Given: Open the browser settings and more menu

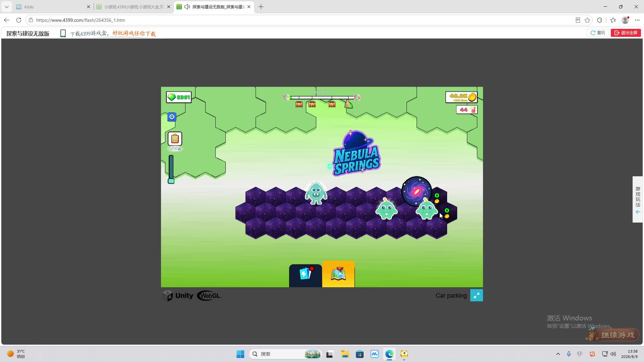Looking at the screenshot, I should click(637, 20).
